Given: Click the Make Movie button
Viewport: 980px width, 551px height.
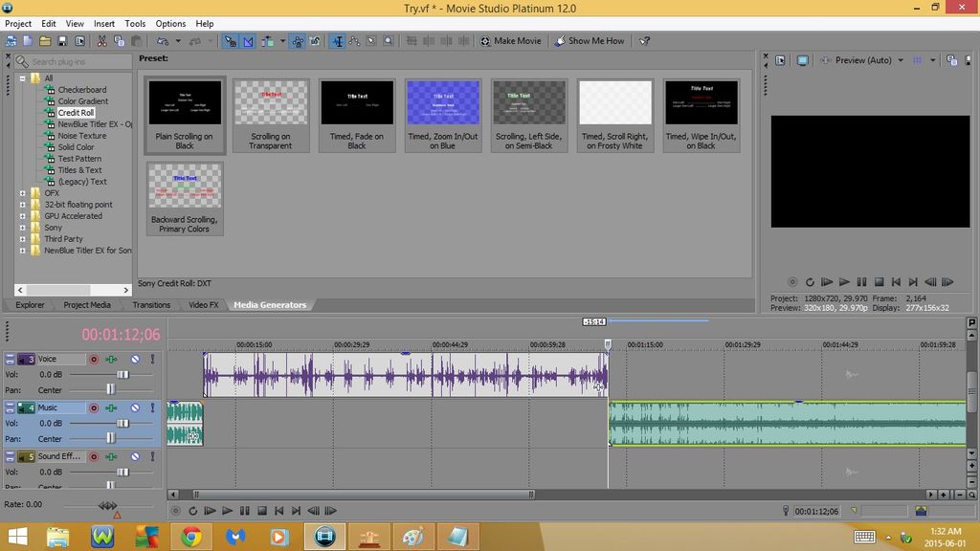Looking at the screenshot, I should click(x=511, y=41).
